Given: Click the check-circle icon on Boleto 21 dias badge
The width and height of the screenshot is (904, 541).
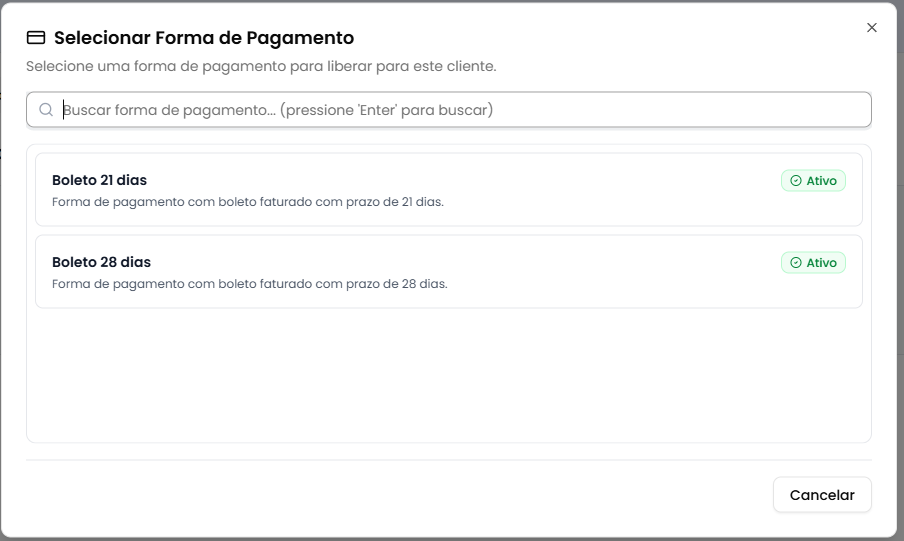Looking at the screenshot, I should [796, 181].
